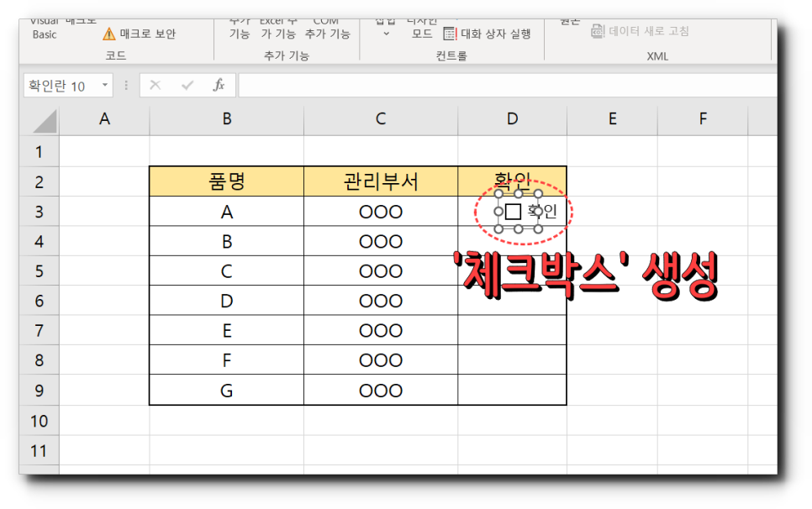The width and height of the screenshot is (812, 509).
Task: Click cell B4 containing B
Action: pos(226,242)
